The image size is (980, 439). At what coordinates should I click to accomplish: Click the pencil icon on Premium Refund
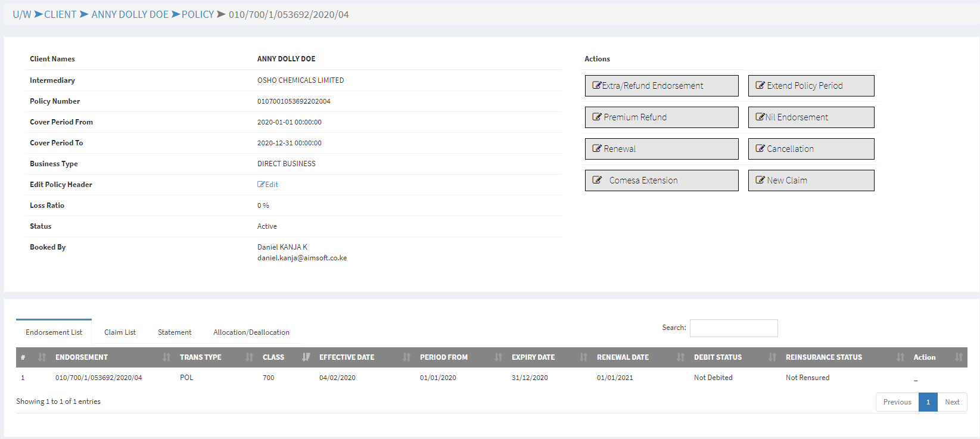tap(596, 117)
